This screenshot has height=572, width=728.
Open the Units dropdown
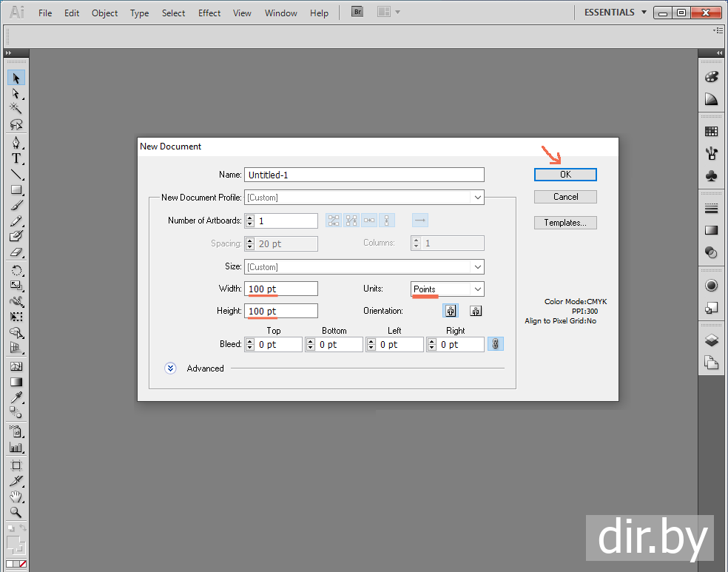(x=447, y=289)
